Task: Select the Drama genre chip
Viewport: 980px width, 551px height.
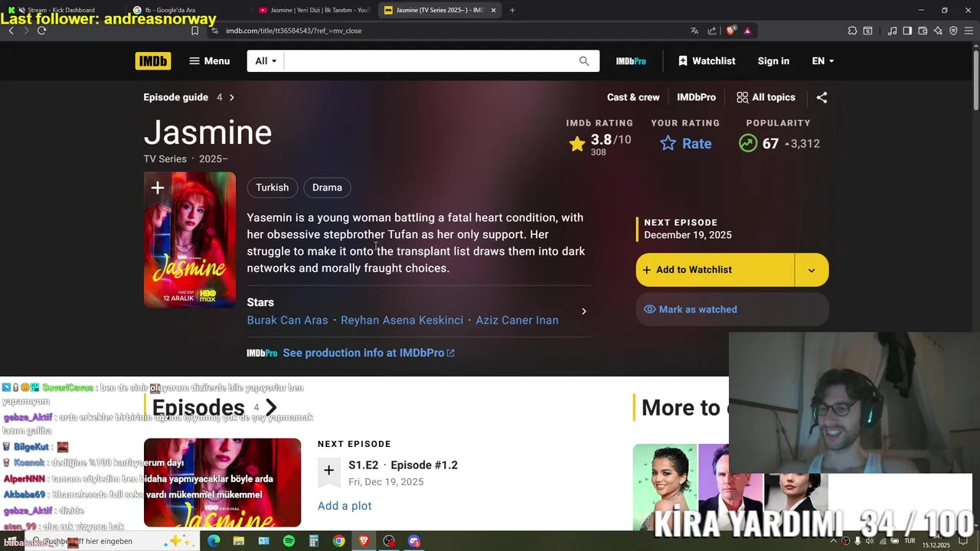Action: (x=327, y=187)
